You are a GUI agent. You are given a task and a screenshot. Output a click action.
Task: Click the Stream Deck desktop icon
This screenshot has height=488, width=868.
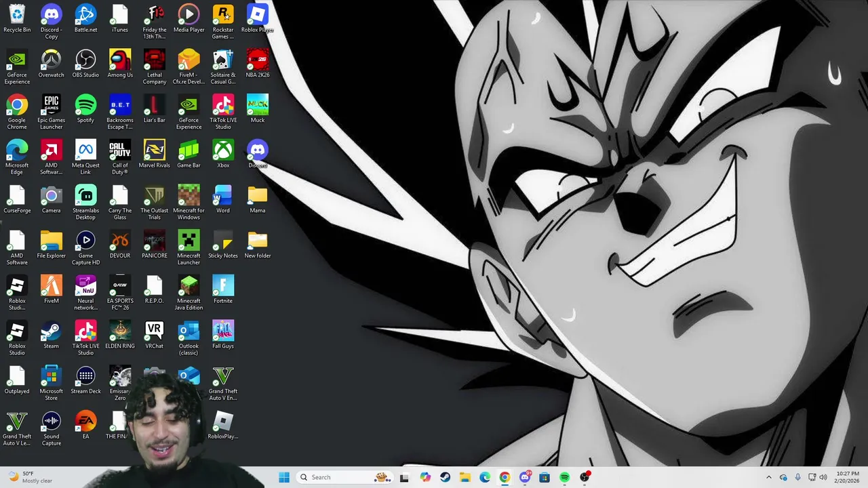85,381
